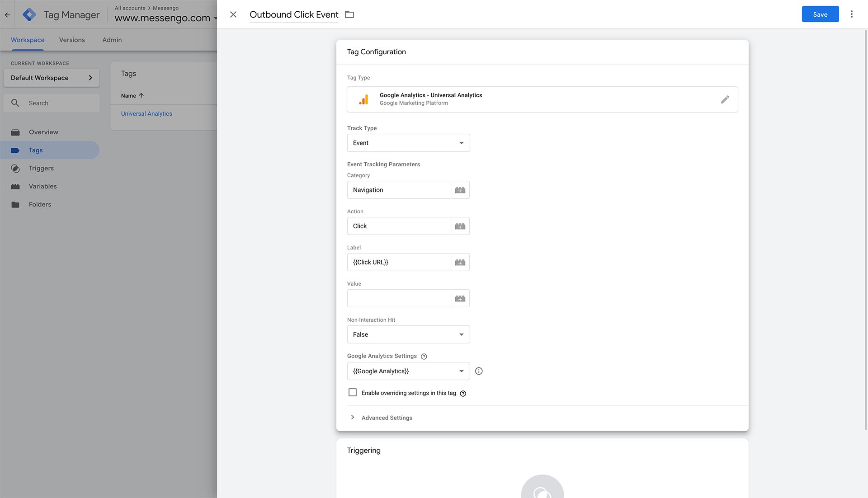Switch to the Workspace tab
The height and width of the screenshot is (498, 868).
pos(28,40)
